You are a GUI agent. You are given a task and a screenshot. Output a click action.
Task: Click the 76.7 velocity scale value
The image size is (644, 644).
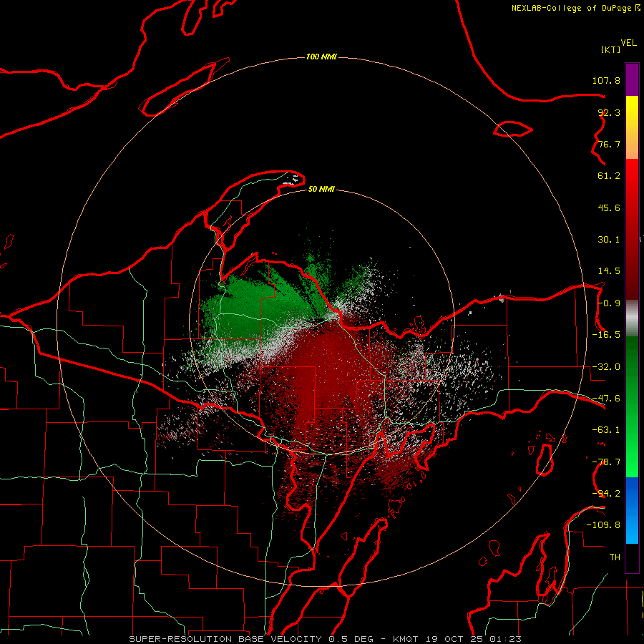[609, 144]
